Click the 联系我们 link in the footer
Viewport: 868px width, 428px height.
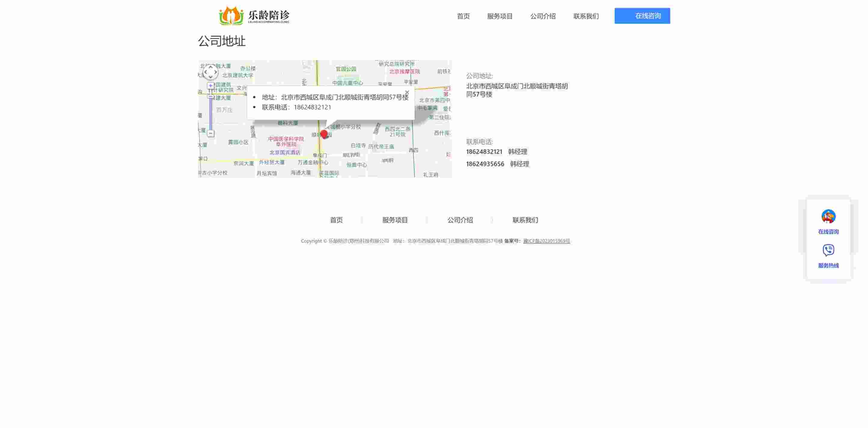(525, 220)
